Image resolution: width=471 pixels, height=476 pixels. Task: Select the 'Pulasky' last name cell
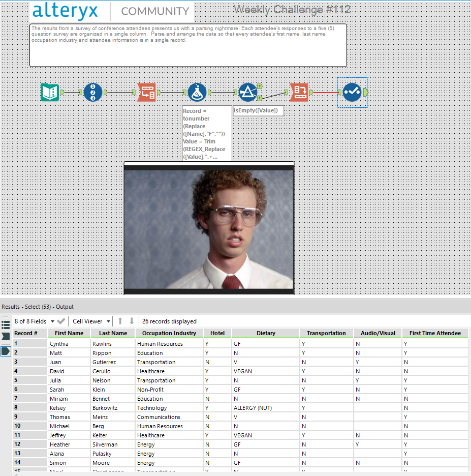(113, 453)
